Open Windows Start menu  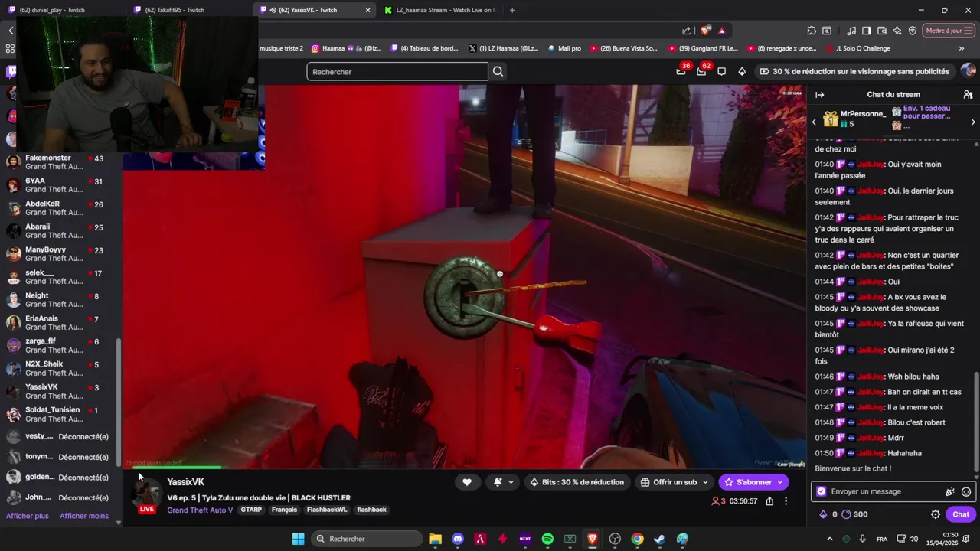[x=298, y=539]
